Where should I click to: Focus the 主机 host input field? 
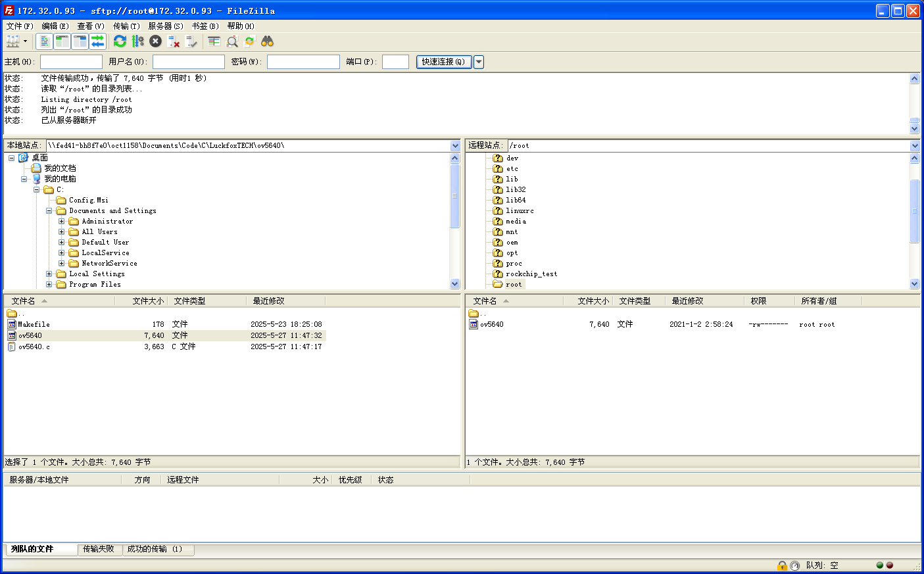tap(71, 62)
